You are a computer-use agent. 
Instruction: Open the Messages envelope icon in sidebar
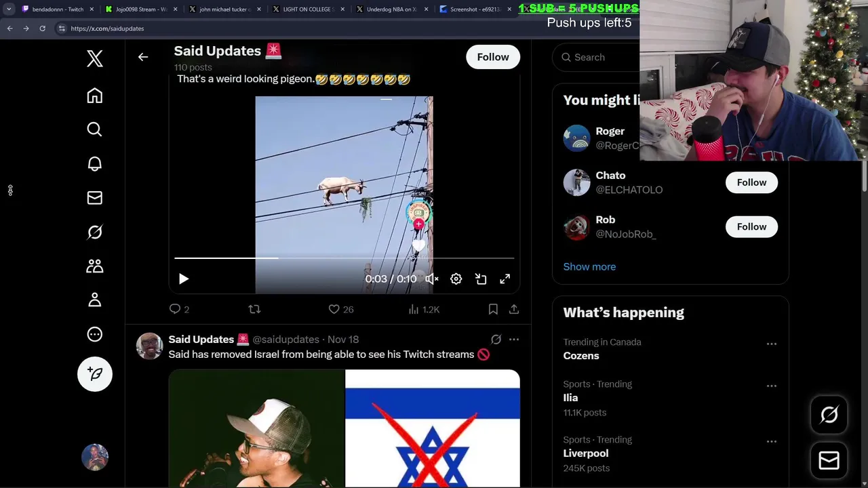[95, 198]
